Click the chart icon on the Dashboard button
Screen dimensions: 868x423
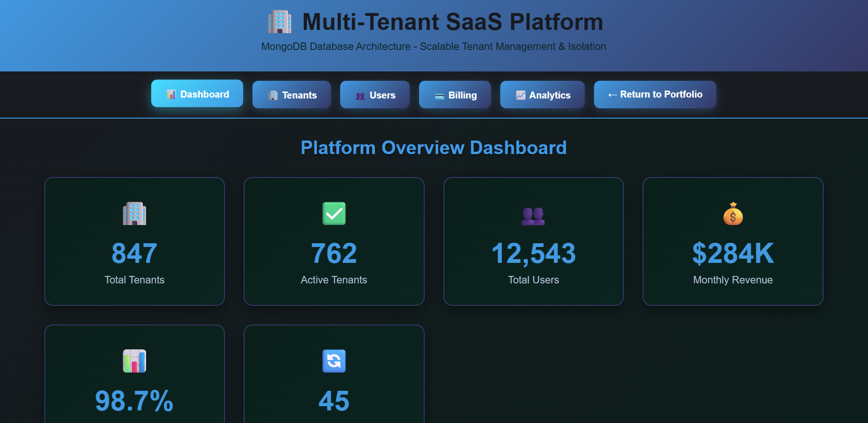[172, 94]
